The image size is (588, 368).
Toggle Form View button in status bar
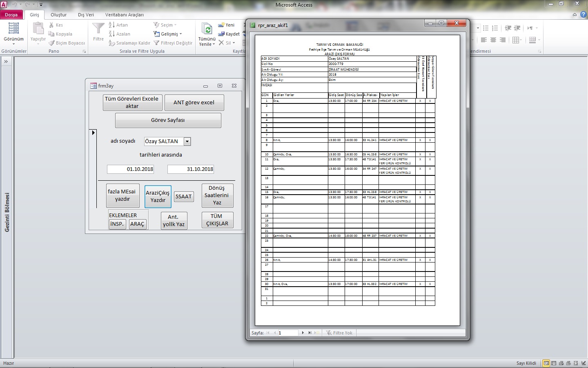(546, 363)
